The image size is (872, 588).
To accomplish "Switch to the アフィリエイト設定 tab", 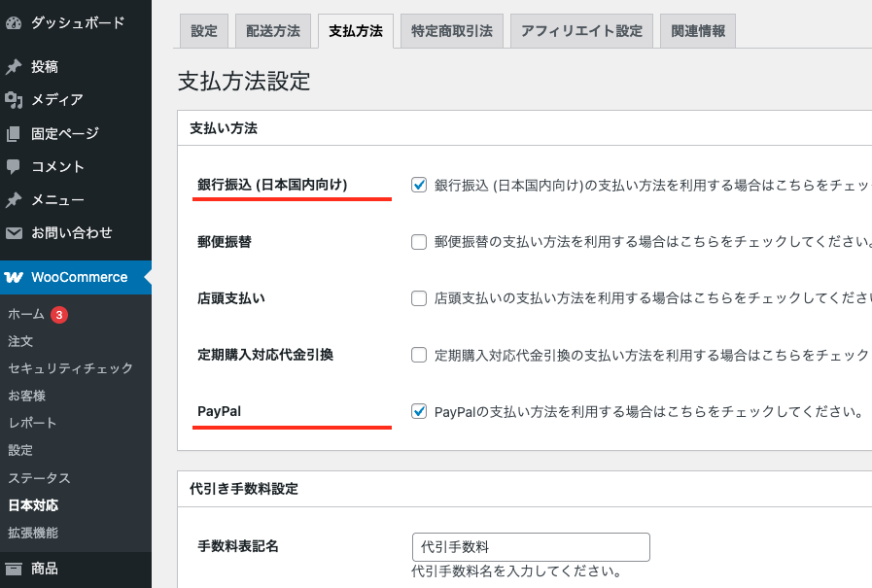I will click(x=581, y=31).
